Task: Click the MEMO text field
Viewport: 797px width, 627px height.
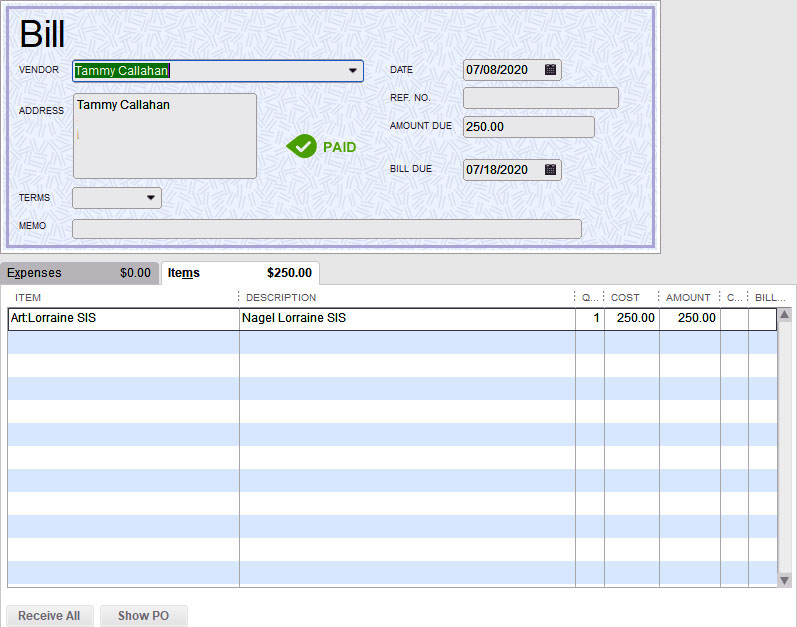Action: [x=326, y=229]
